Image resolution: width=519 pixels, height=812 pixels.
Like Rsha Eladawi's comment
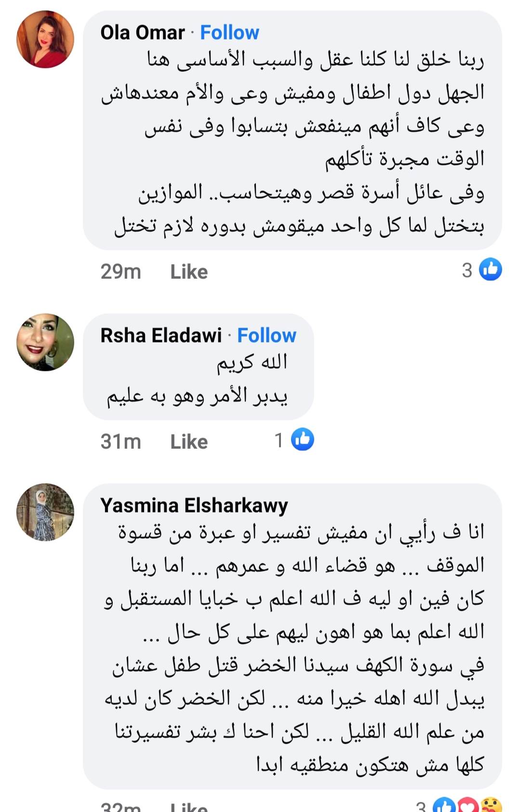coord(189,441)
